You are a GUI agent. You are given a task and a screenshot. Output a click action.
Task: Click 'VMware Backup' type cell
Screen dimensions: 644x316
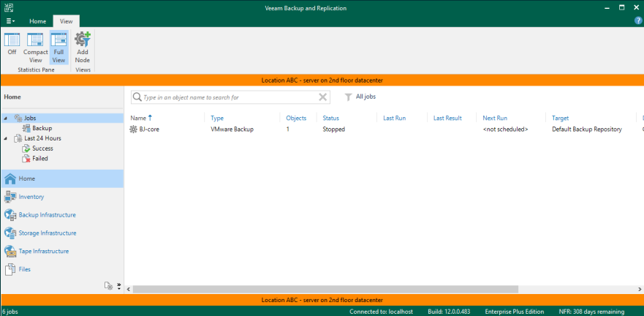pyautogui.click(x=232, y=129)
